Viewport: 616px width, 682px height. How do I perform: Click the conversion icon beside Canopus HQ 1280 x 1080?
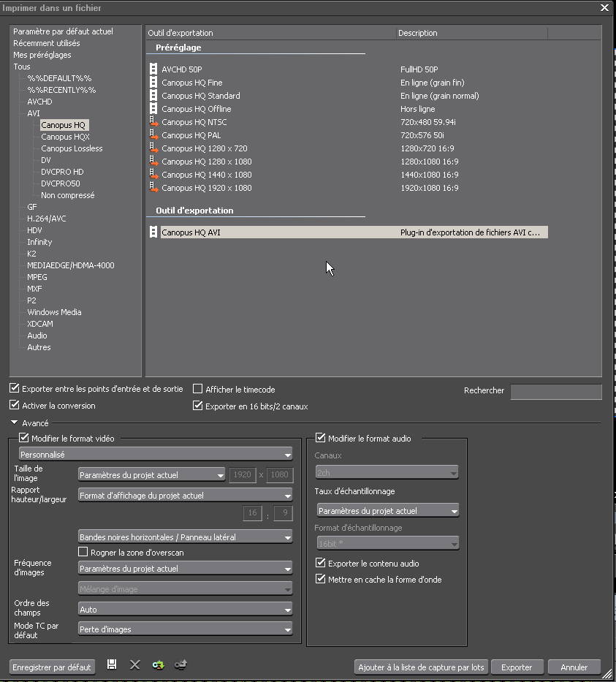pyautogui.click(x=153, y=161)
